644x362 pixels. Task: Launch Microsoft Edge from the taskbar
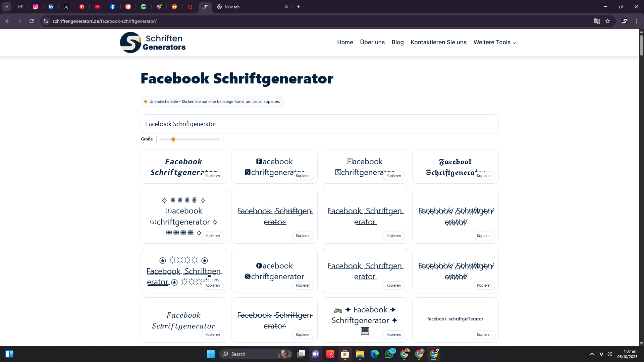click(x=375, y=354)
